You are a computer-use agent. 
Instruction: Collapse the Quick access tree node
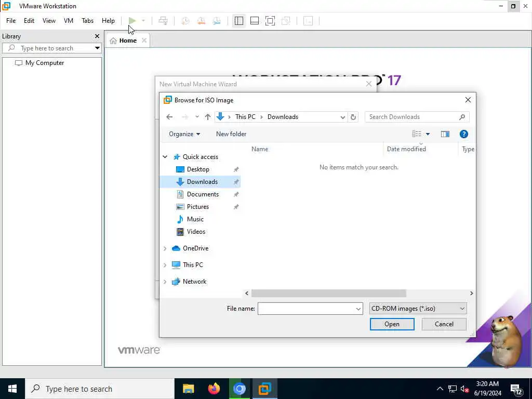pos(165,157)
